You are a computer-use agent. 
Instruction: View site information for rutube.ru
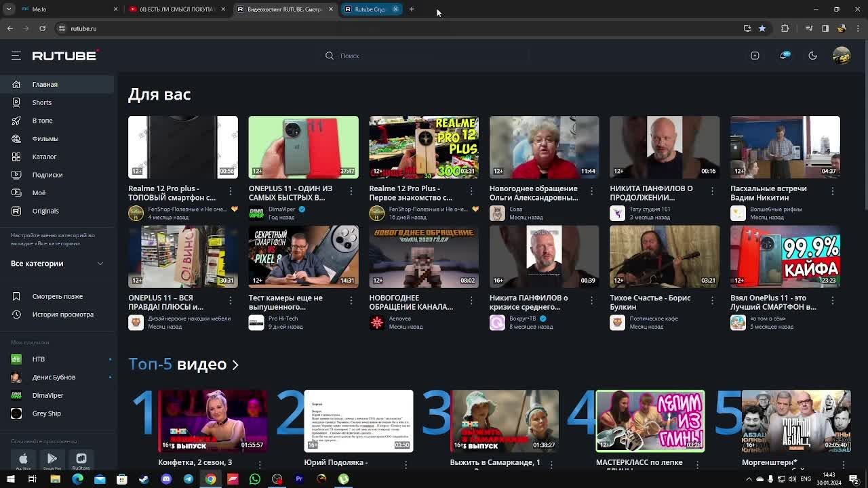(62, 28)
